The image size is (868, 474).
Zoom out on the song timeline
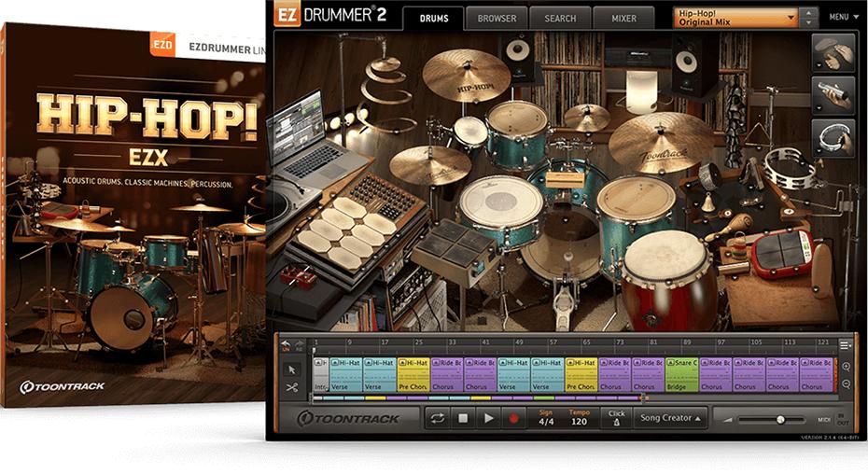click(846, 383)
